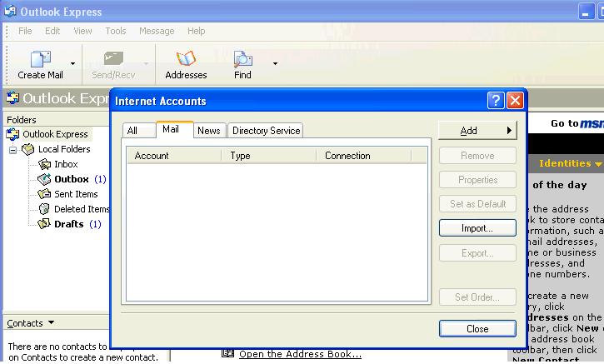Click the Outbox unread count (1)
Viewport: 604px width, 364px height.
100,179
